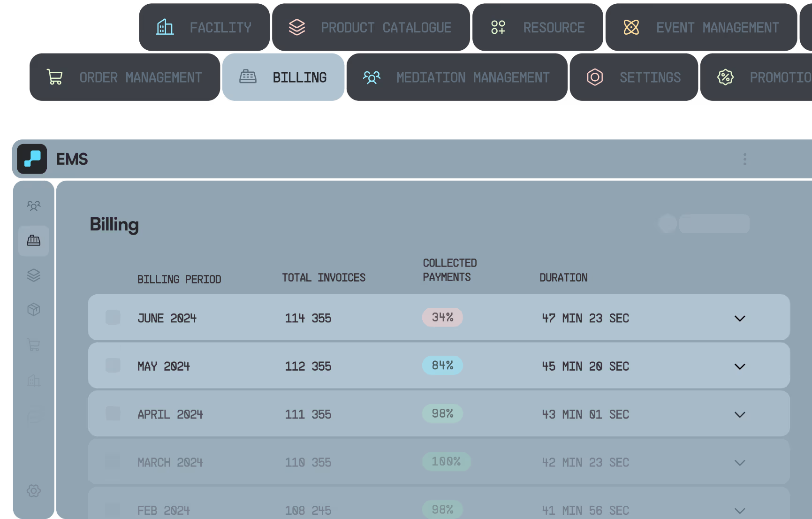Sort by the Total Invoices column header
The width and height of the screenshot is (812, 519).
tap(324, 278)
